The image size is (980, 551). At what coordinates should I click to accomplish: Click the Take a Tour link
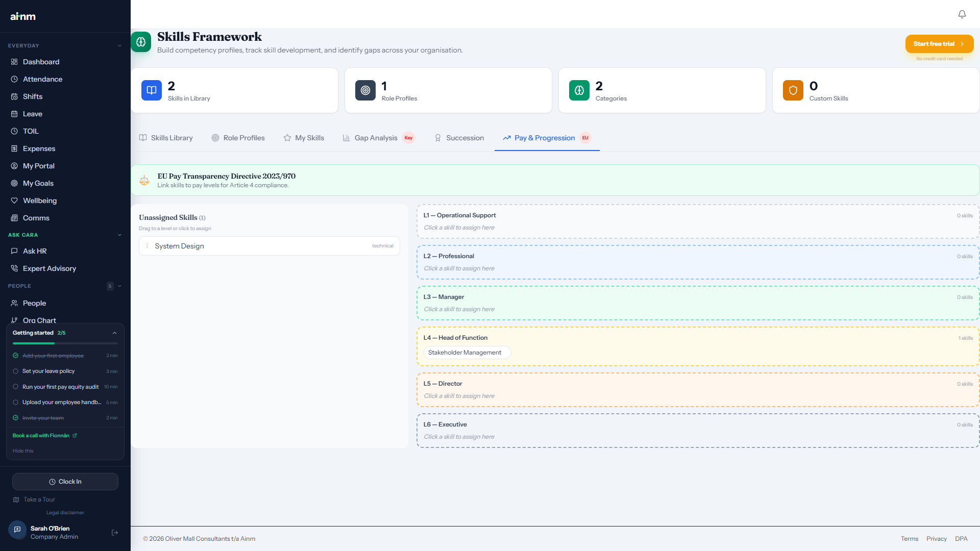click(x=34, y=499)
